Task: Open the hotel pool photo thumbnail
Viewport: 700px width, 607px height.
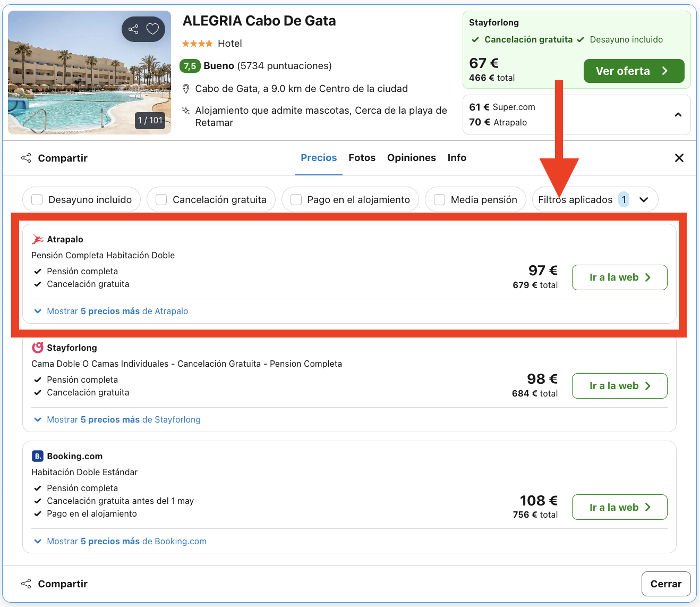Action: tap(89, 72)
